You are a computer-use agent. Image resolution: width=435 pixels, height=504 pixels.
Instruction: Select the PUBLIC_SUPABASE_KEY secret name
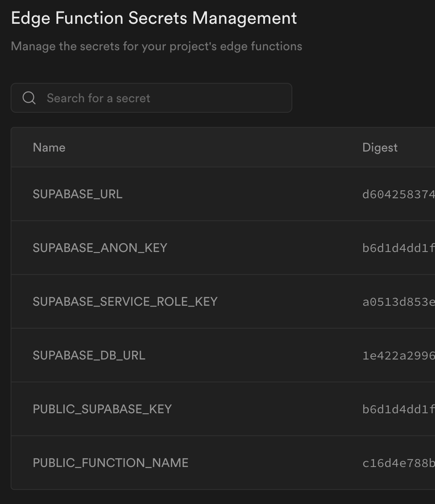(x=102, y=409)
